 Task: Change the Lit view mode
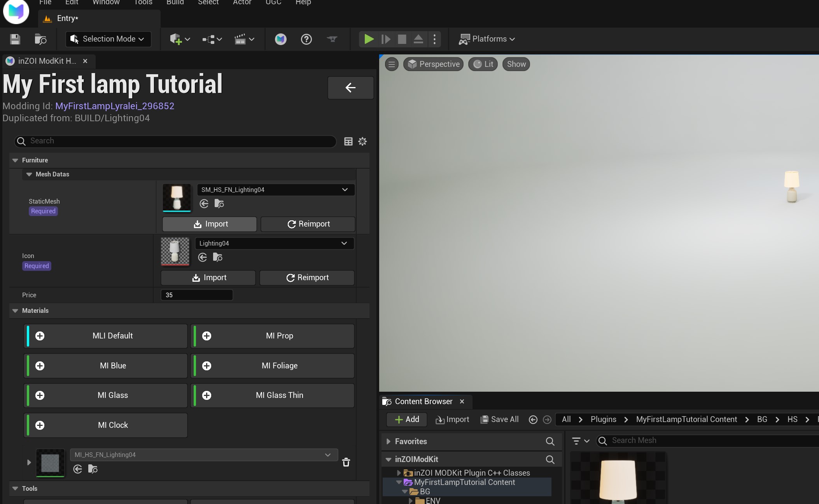coord(483,64)
